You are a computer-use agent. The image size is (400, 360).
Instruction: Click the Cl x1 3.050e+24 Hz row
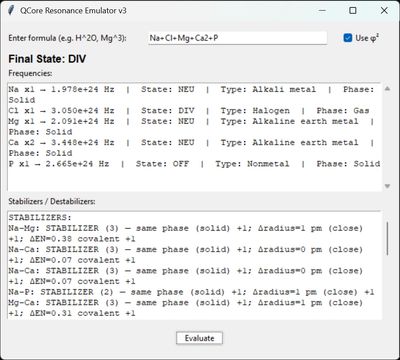pyautogui.click(x=189, y=111)
